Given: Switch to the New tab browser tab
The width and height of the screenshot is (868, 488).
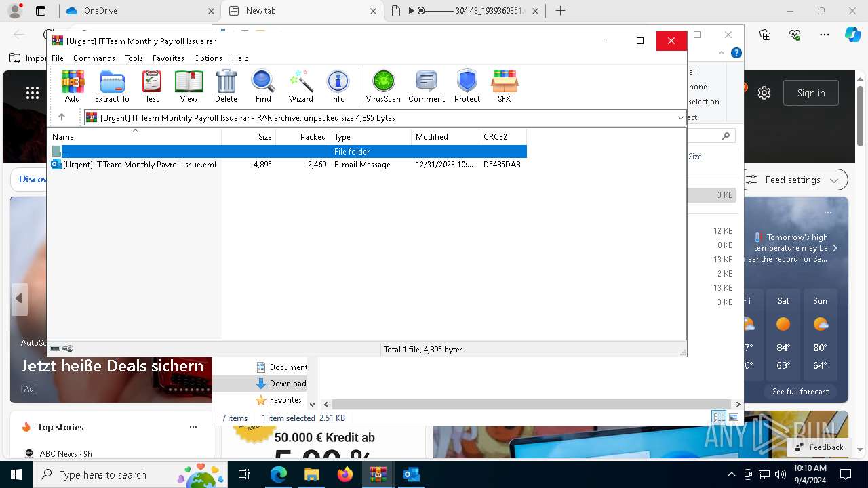Looking at the screenshot, I should click(303, 11).
